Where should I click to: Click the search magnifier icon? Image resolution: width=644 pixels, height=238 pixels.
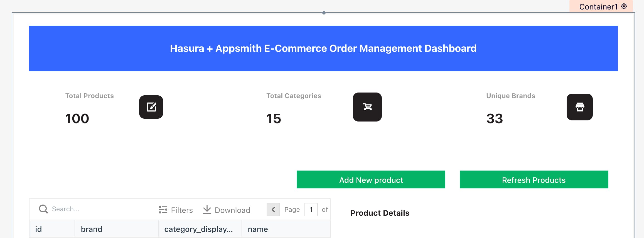[43, 209]
